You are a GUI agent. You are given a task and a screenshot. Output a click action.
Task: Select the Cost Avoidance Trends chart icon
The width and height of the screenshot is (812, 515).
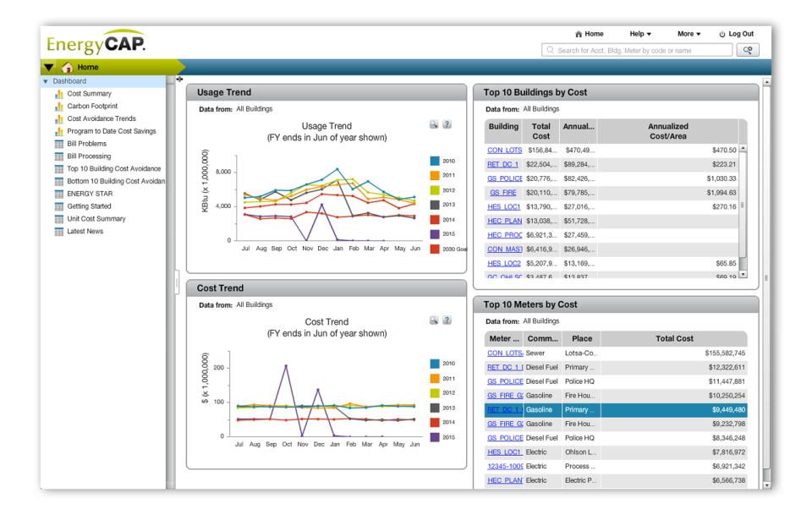click(59, 119)
